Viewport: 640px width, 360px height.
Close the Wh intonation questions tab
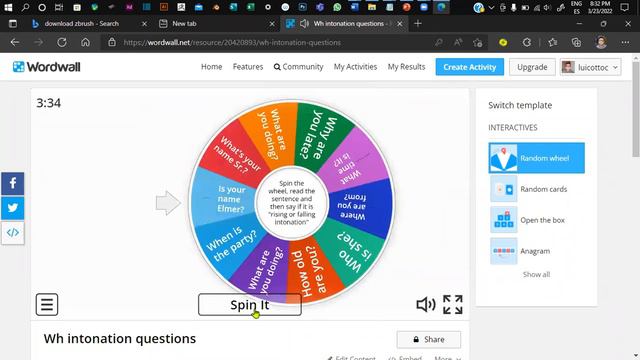click(400, 24)
